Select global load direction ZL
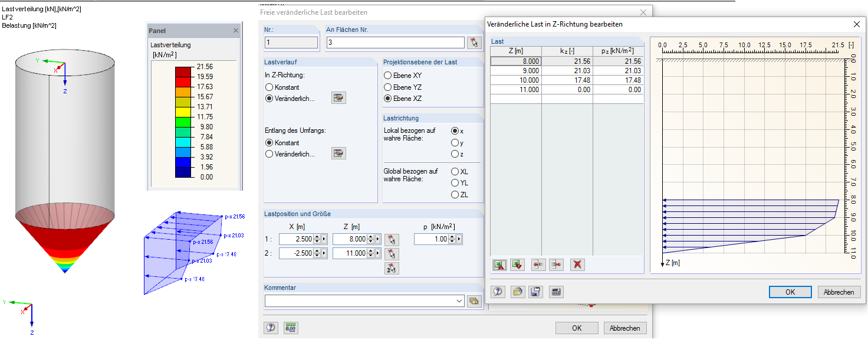 (455, 194)
